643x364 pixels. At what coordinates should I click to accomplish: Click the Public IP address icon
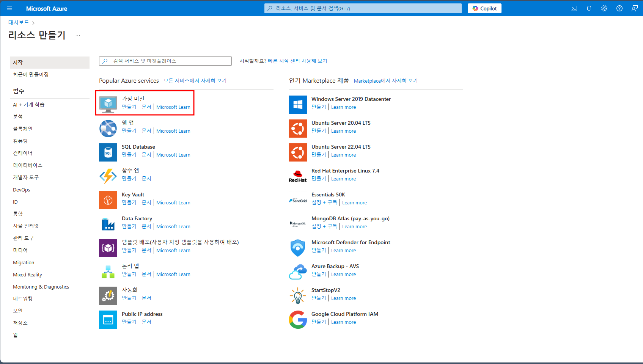pyautogui.click(x=108, y=320)
